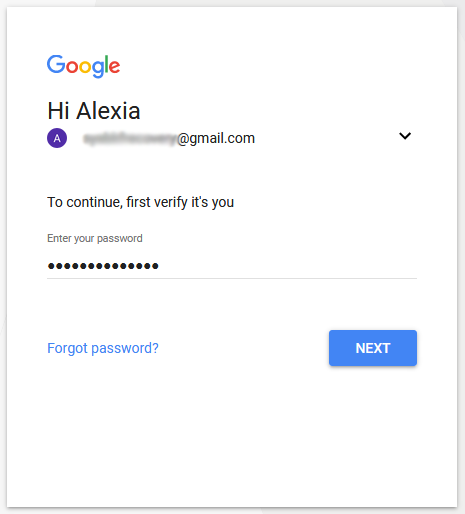
Task: Click the yellow o in the Google logo
Action: pos(85,67)
